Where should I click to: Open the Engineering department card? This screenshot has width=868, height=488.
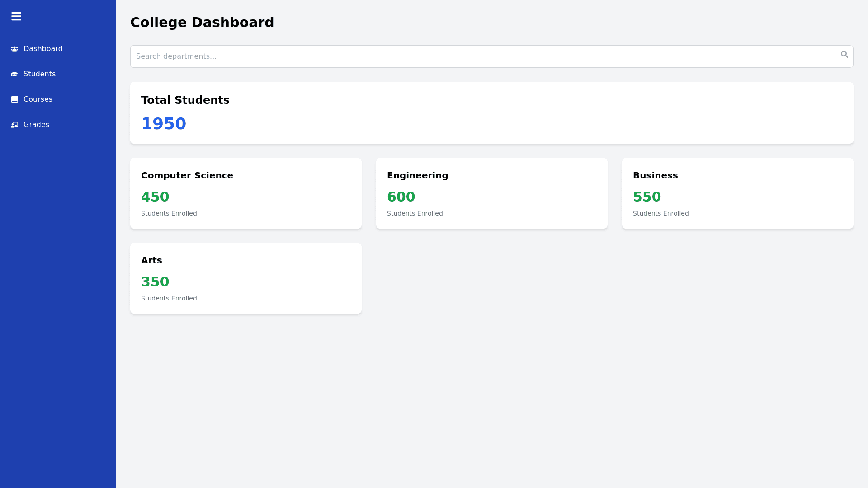(492, 193)
